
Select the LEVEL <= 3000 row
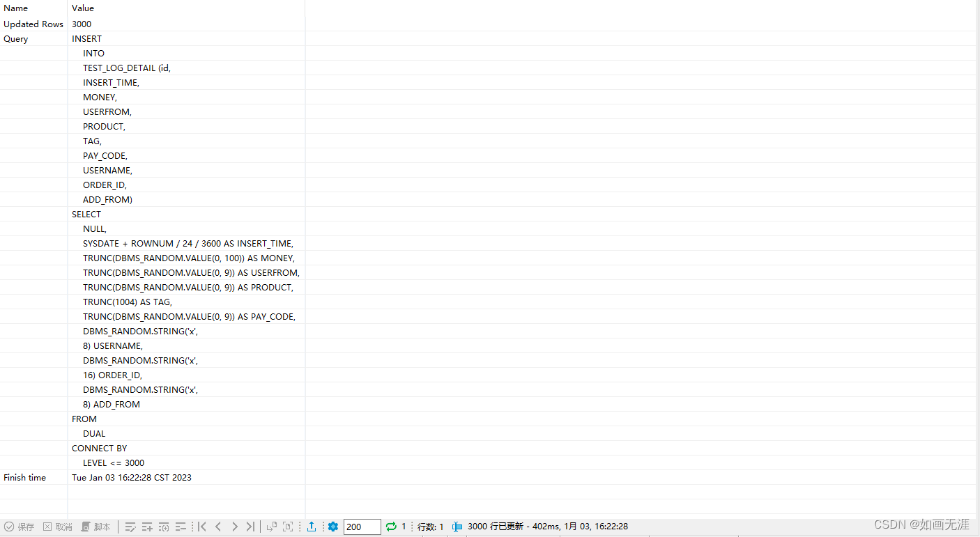186,462
